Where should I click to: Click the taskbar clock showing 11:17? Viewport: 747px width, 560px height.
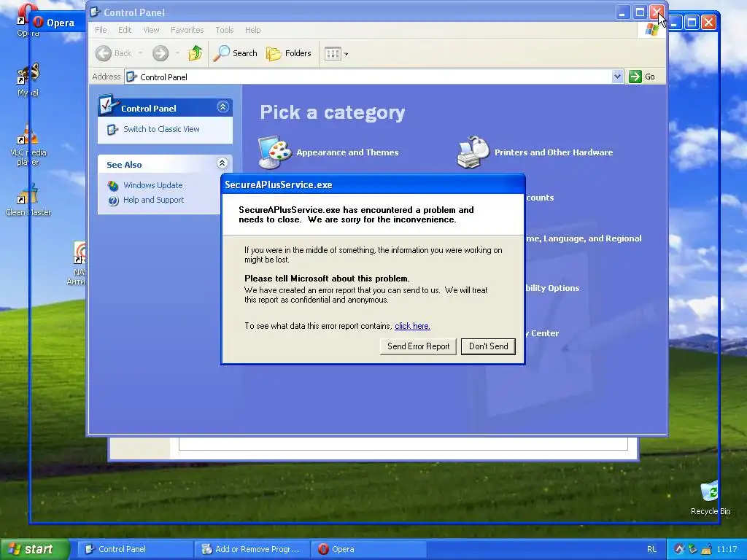727,549
